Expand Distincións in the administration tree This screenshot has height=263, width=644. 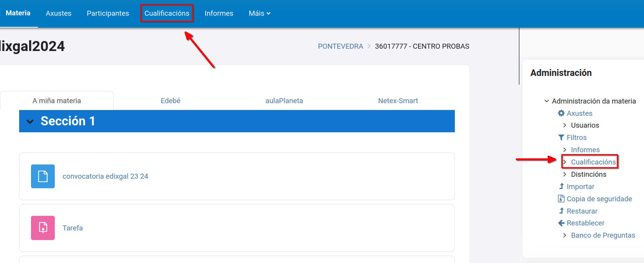coord(565,174)
